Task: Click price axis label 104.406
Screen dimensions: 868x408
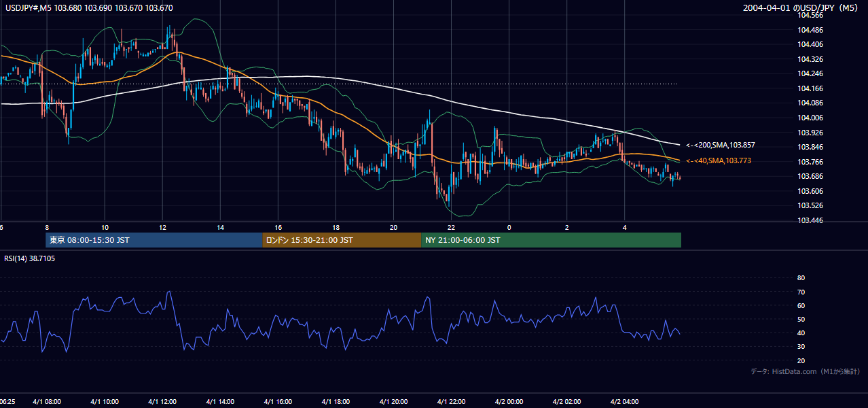Action: [810, 44]
